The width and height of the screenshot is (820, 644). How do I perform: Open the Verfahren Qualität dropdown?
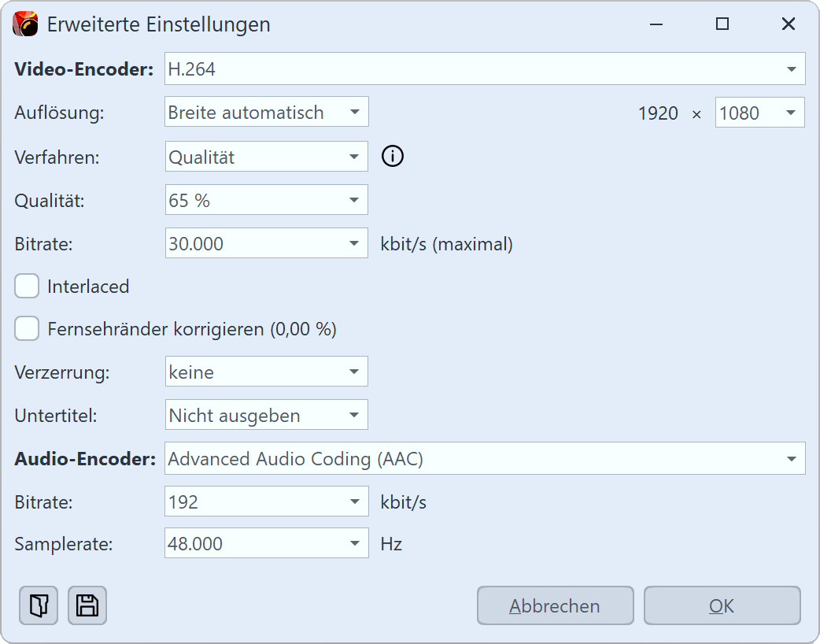click(266, 157)
